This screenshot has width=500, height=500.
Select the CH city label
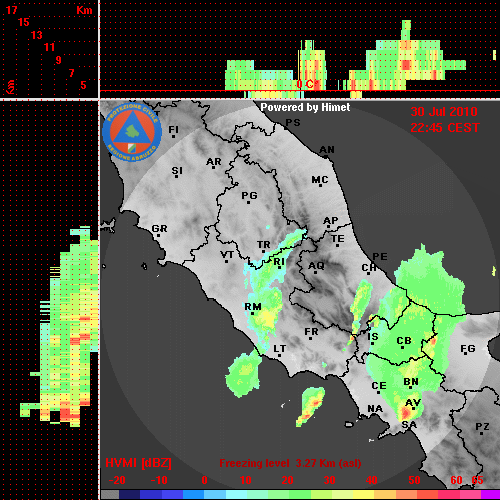(x=369, y=268)
